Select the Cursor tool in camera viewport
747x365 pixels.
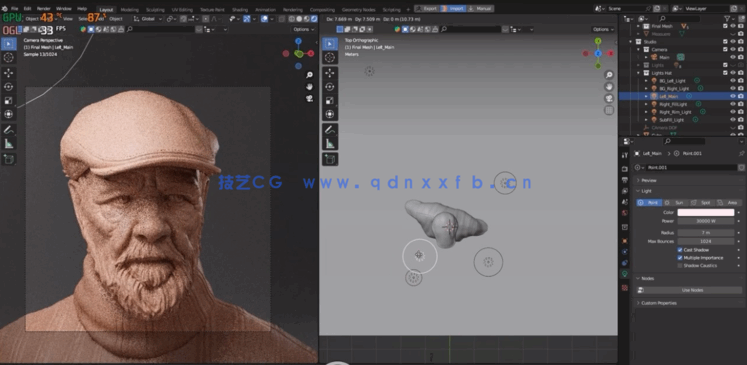coord(9,58)
